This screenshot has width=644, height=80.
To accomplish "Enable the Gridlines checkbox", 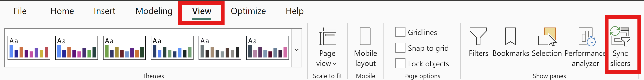I will [400, 32].
